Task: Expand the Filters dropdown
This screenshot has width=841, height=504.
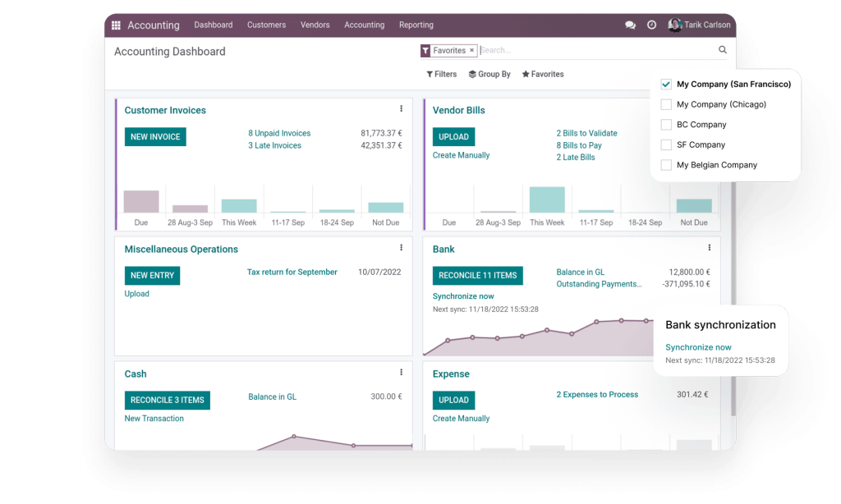Action: (442, 74)
